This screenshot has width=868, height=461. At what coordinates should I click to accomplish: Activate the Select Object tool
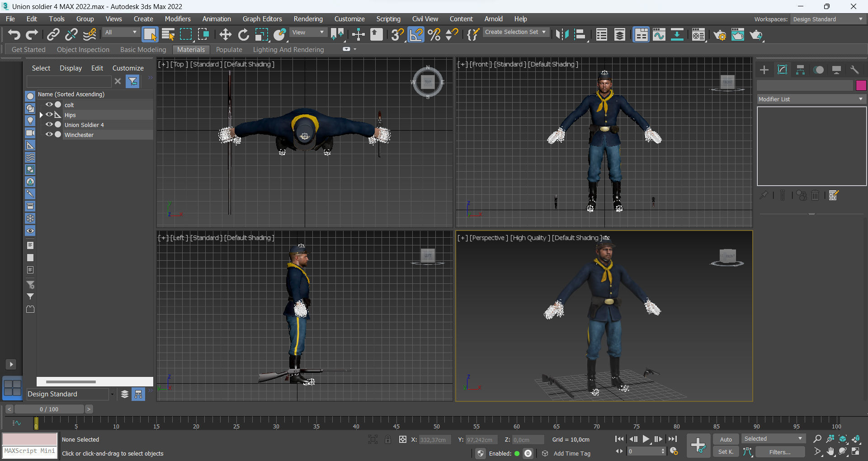(150, 34)
